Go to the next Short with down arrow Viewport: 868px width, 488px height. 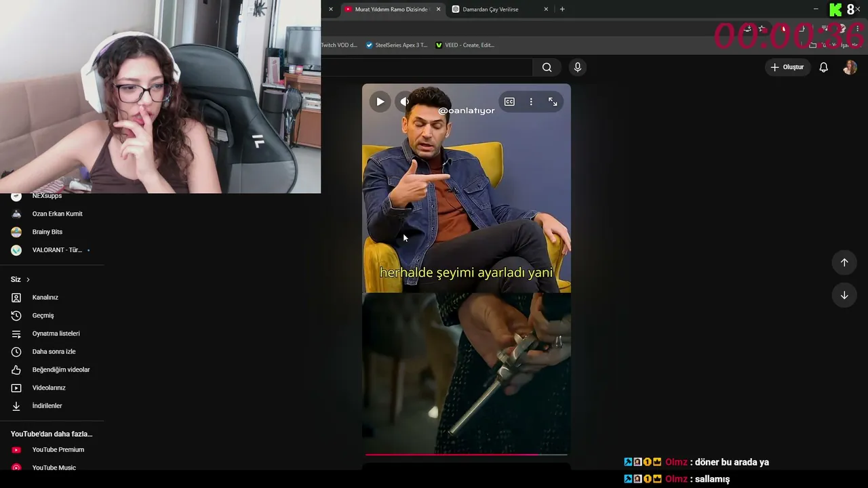[844, 295]
